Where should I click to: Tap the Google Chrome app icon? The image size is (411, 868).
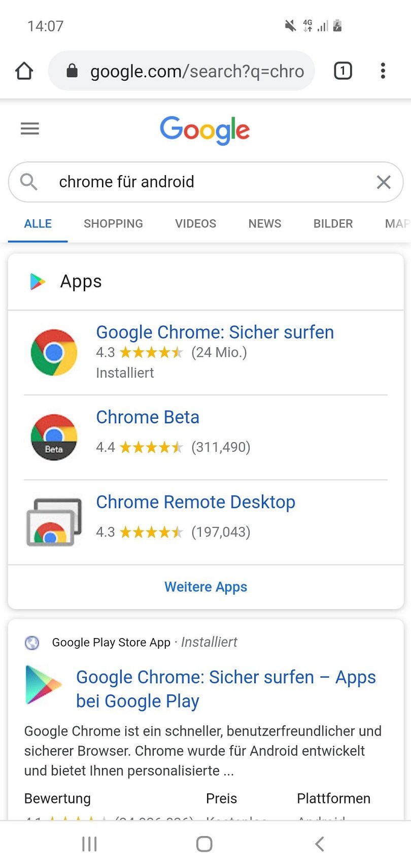pos(54,352)
